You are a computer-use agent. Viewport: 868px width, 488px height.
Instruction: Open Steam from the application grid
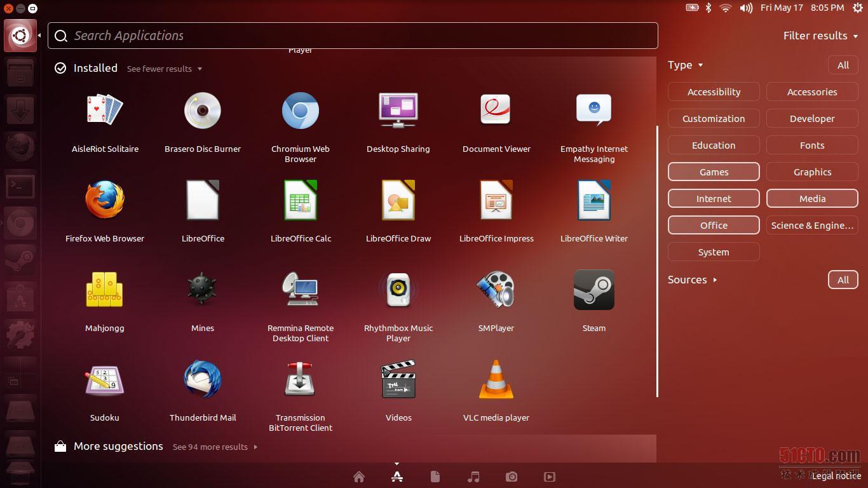pos(594,290)
